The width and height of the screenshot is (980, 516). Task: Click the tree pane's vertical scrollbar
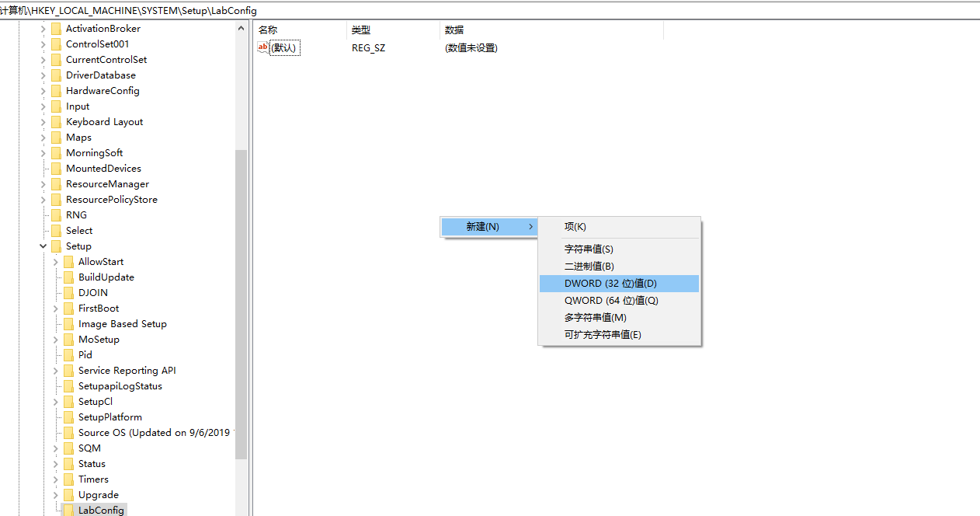(x=241, y=303)
